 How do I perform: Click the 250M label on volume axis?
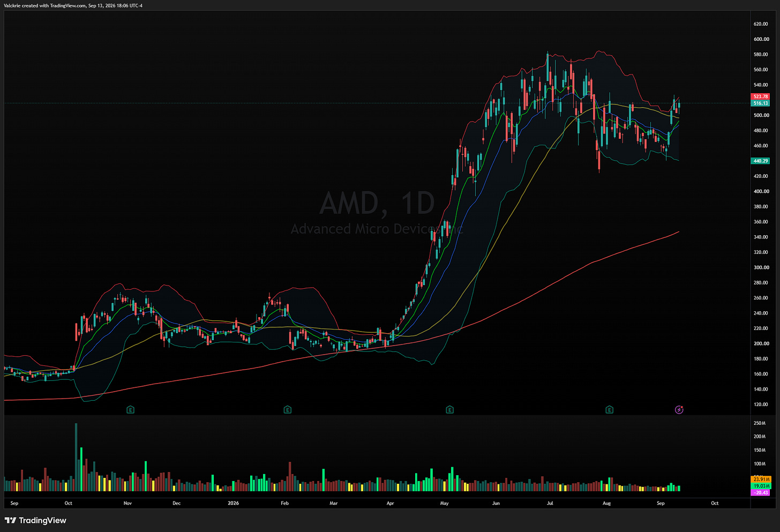pyautogui.click(x=760, y=423)
